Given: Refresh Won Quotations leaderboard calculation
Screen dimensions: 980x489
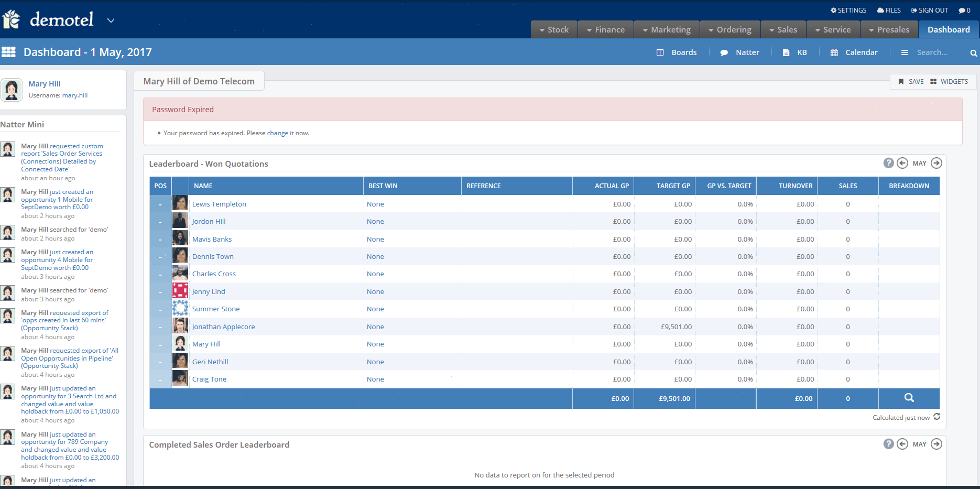Looking at the screenshot, I should (x=937, y=417).
